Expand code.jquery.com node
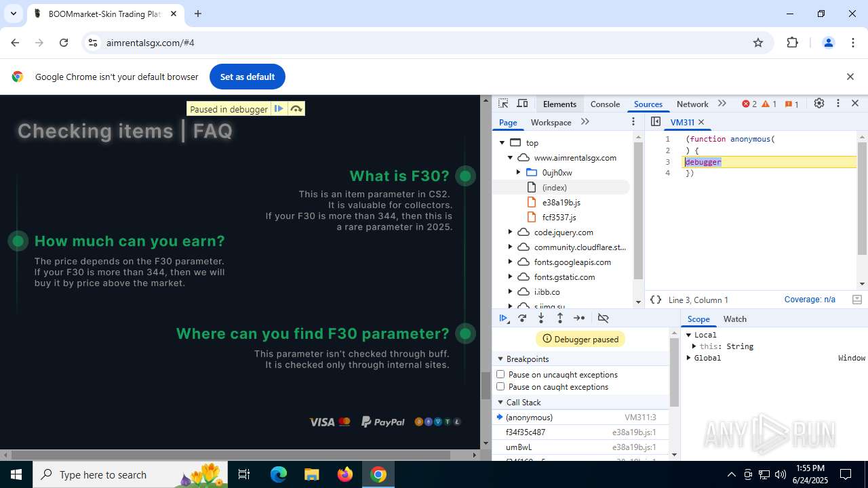This screenshot has height=488, width=868. (x=511, y=232)
